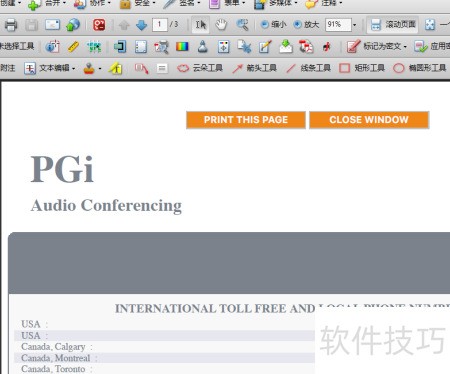
Task: Open the 签名 sign menu
Action: coord(182,4)
